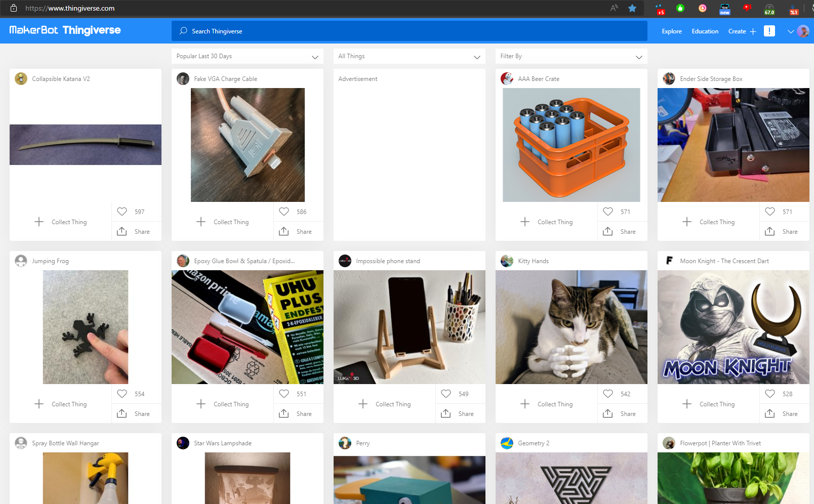Click Search Thingiverse input field

(x=410, y=31)
